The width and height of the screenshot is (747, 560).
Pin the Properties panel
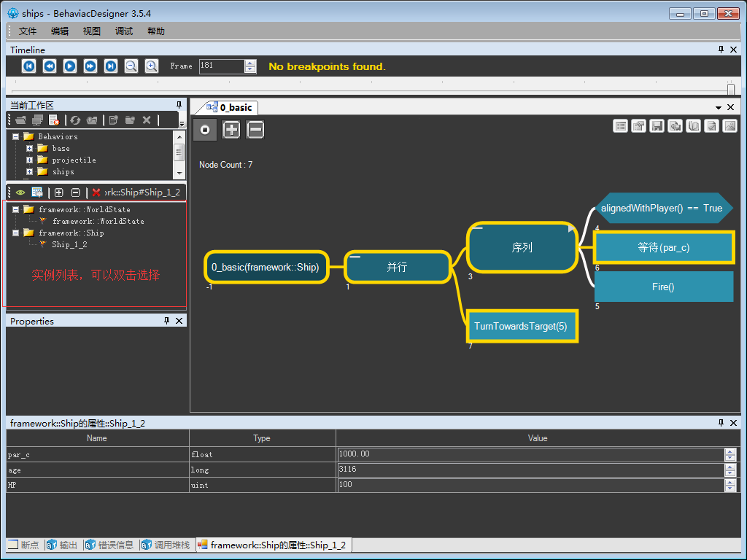point(166,321)
